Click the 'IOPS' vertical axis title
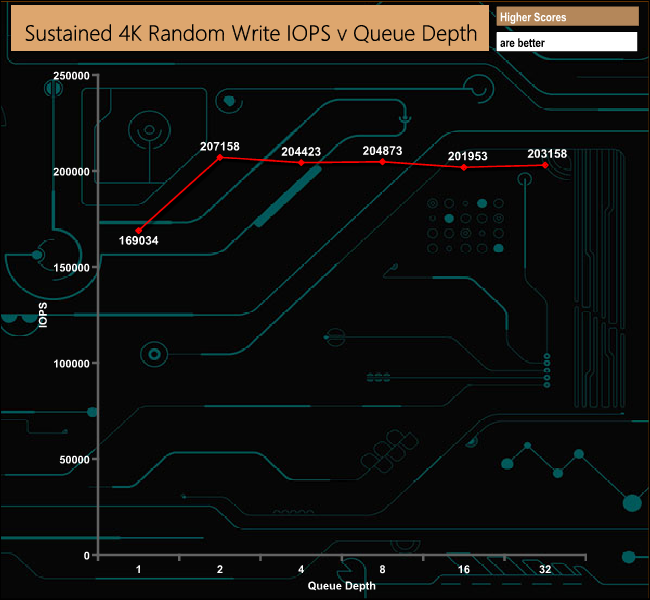650x600 pixels. point(43,315)
